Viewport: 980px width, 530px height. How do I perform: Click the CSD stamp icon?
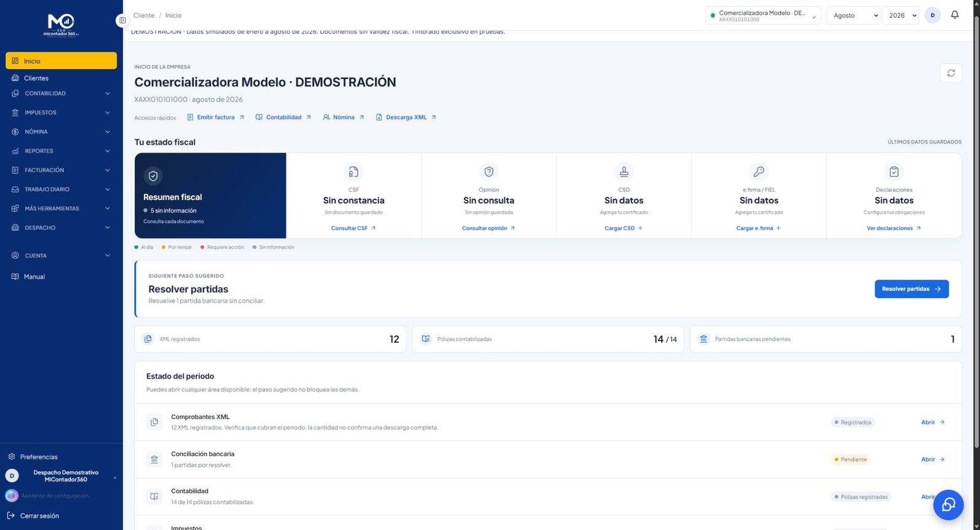coord(624,172)
